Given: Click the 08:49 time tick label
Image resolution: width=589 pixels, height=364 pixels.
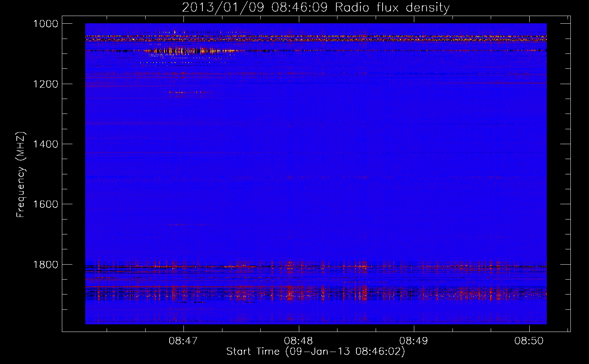Looking at the screenshot, I should coord(414,341).
